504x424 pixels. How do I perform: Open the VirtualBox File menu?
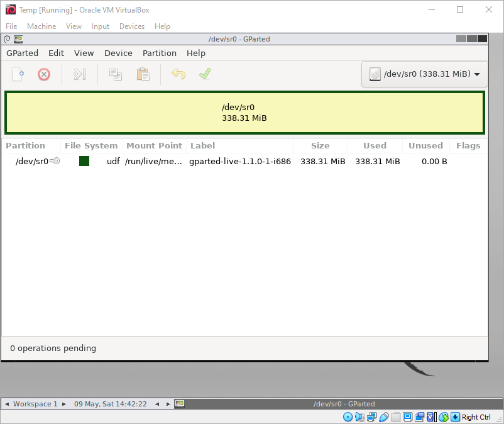click(11, 26)
